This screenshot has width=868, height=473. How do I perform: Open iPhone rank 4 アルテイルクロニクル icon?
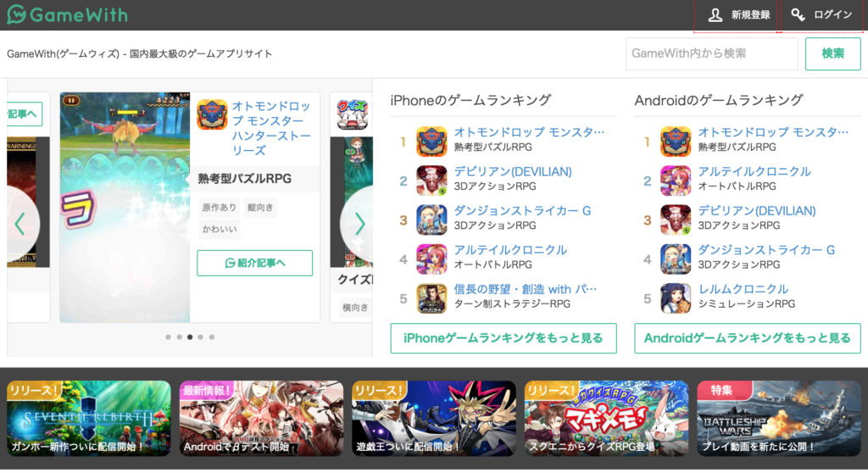(x=431, y=259)
